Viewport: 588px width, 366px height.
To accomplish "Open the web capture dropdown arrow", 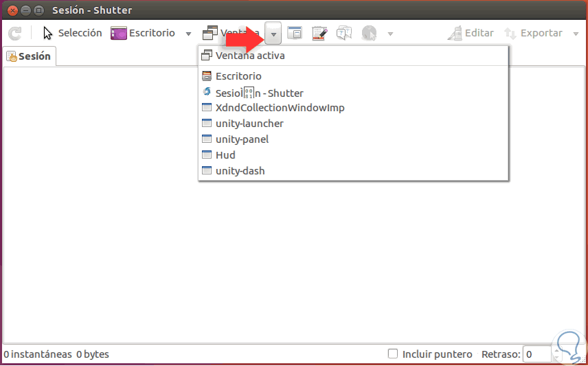I will point(390,34).
